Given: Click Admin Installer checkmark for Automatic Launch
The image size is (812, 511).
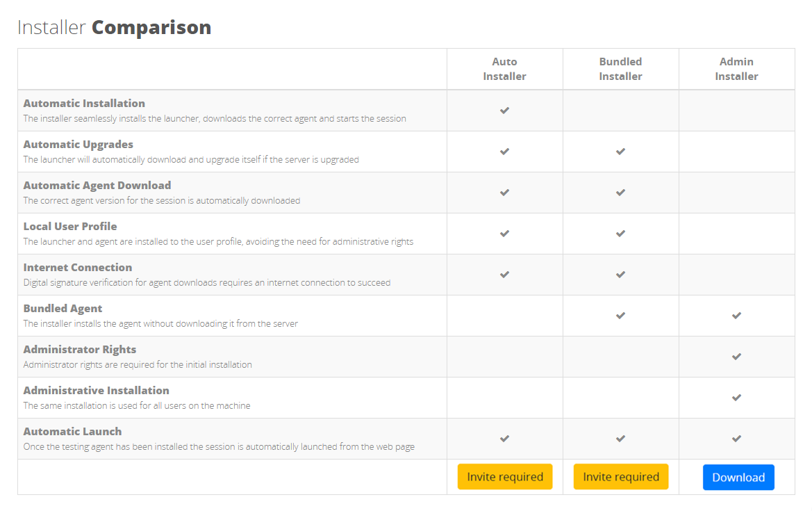Looking at the screenshot, I should click(x=737, y=439).
